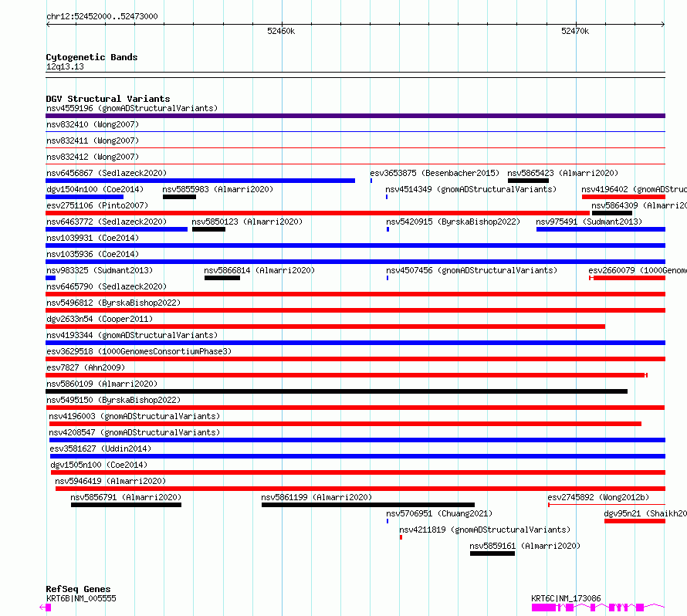Open nsv832411 (Wong2007) variant entry
Image resolution: width=687 pixels, height=616 pixels.
[x=93, y=140]
